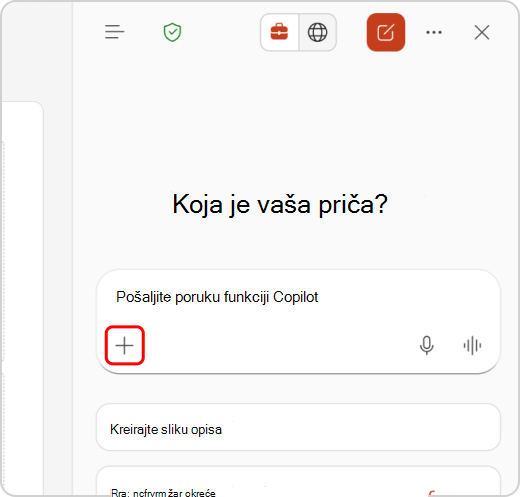The height and width of the screenshot is (497, 520).
Task: Click the 'Koja je vaša priča?' heading
Action: click(x=280, y=205)
